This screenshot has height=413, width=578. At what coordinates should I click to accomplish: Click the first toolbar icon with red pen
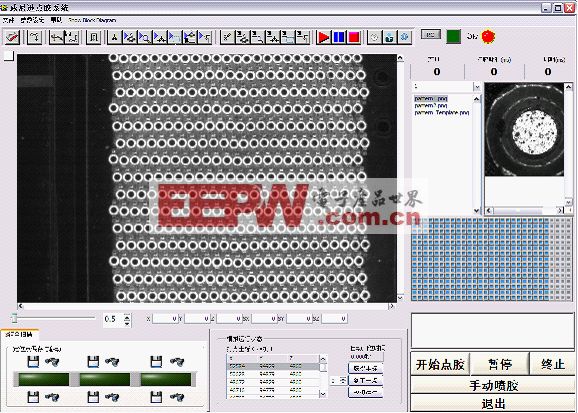12,37
